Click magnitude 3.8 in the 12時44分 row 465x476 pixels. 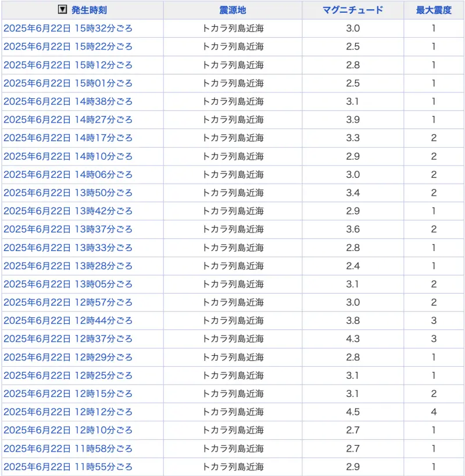tap(353, 321)
